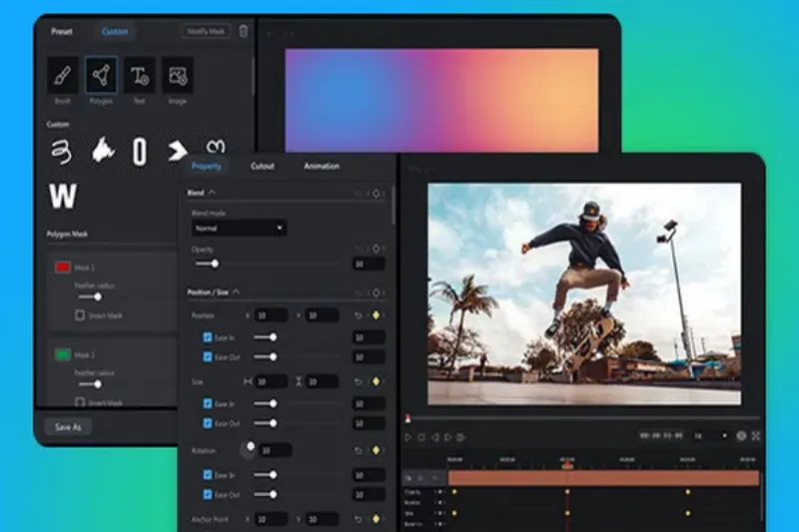Click the Modify Mask button
799x532 pixels.
206,32
